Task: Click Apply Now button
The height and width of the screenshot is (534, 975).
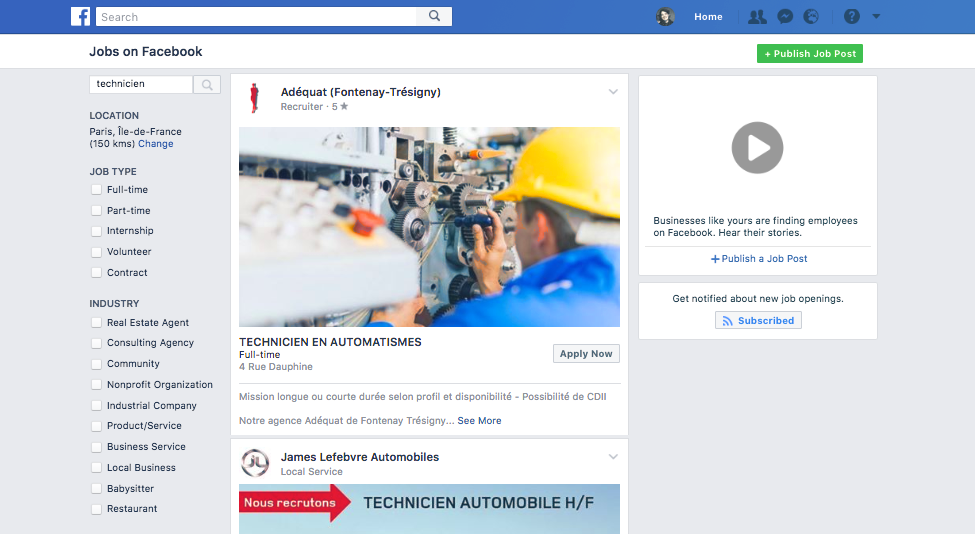Action: 586,354
